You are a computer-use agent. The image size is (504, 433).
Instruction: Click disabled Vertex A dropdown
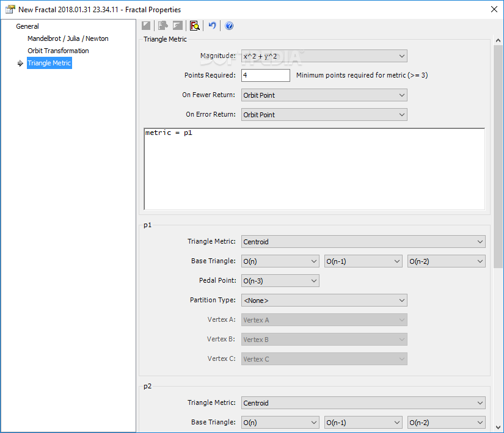pos(324,320)
